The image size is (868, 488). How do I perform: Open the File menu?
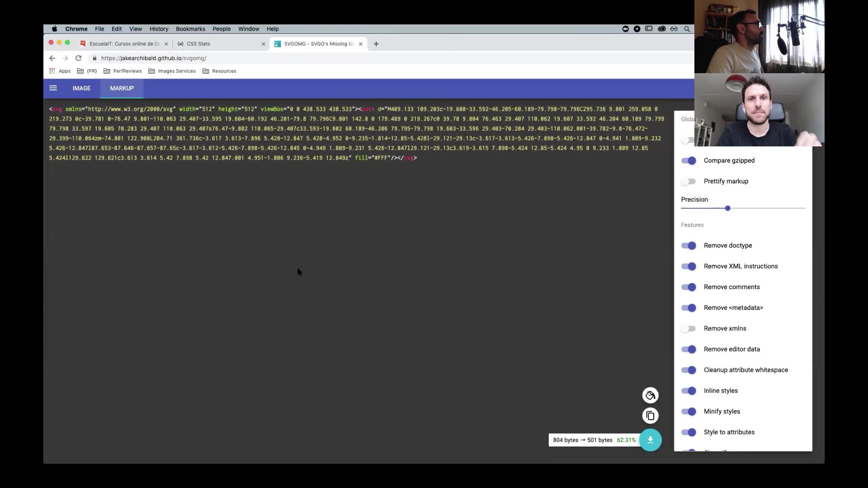pos(99,29)
